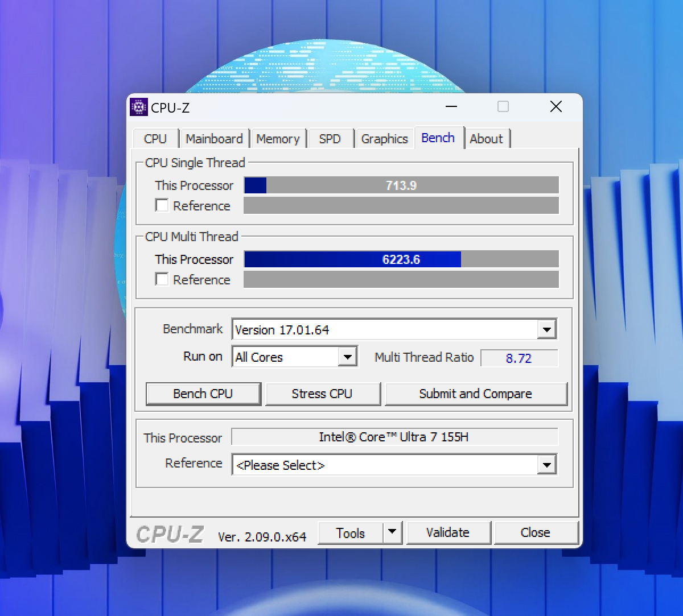This screenshot has width=683, height=616.
Task: Click the Ver. 2.09.0.x64 version text
Action: click(x=262, y=536)
